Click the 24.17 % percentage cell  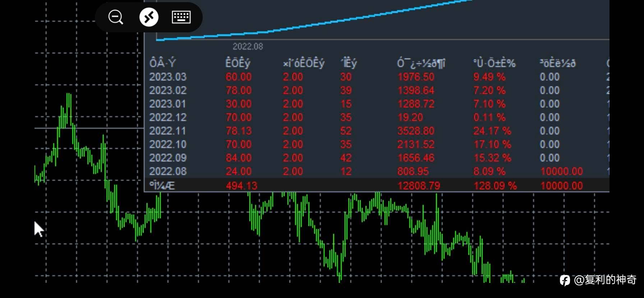(x=492, y=131)
